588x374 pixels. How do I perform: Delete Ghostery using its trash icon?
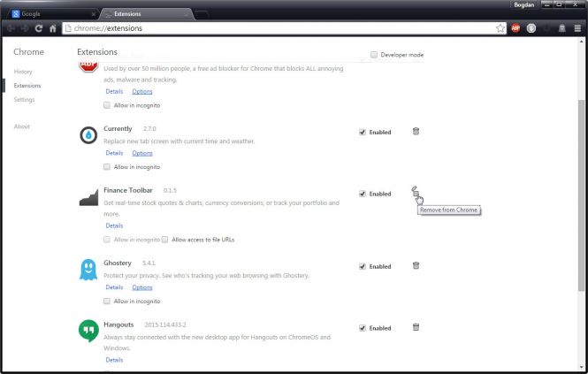(x=416, y=265)
